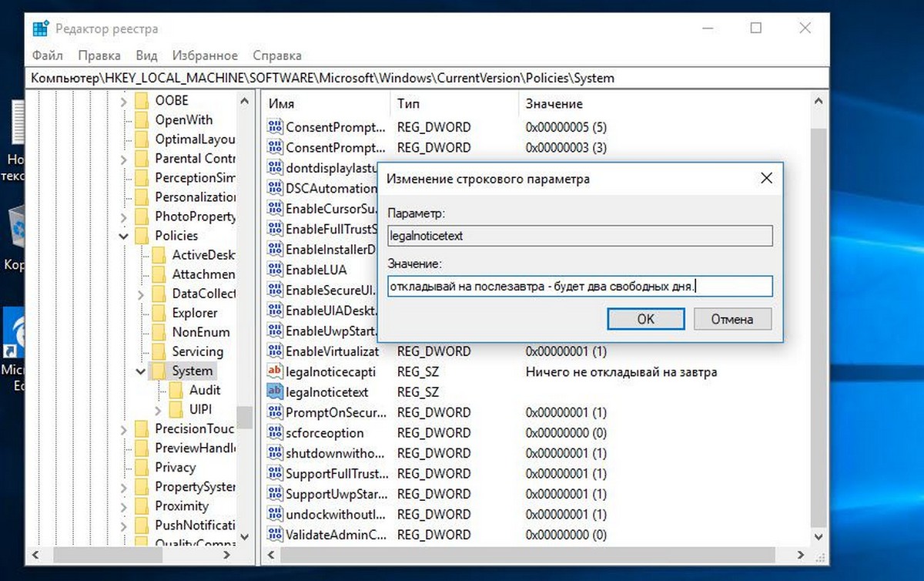Expand the DataCollect key
This screenshot has height=581, width=924.
coord(141,294)
